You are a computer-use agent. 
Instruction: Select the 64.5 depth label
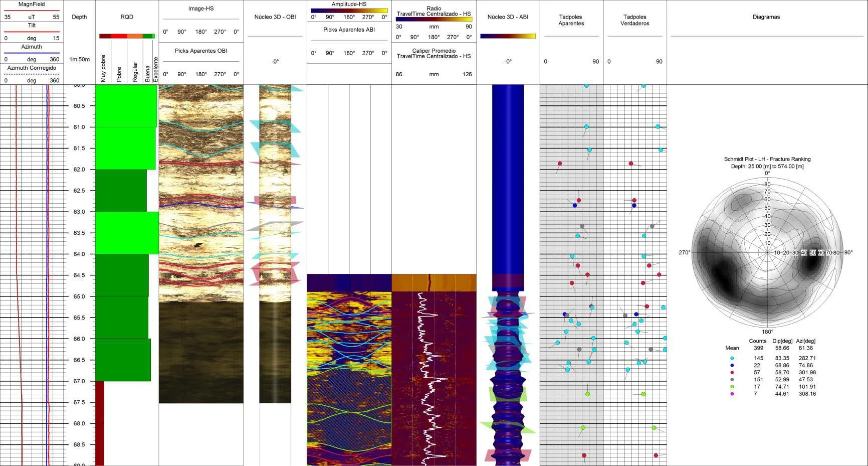tap(79, 275)
